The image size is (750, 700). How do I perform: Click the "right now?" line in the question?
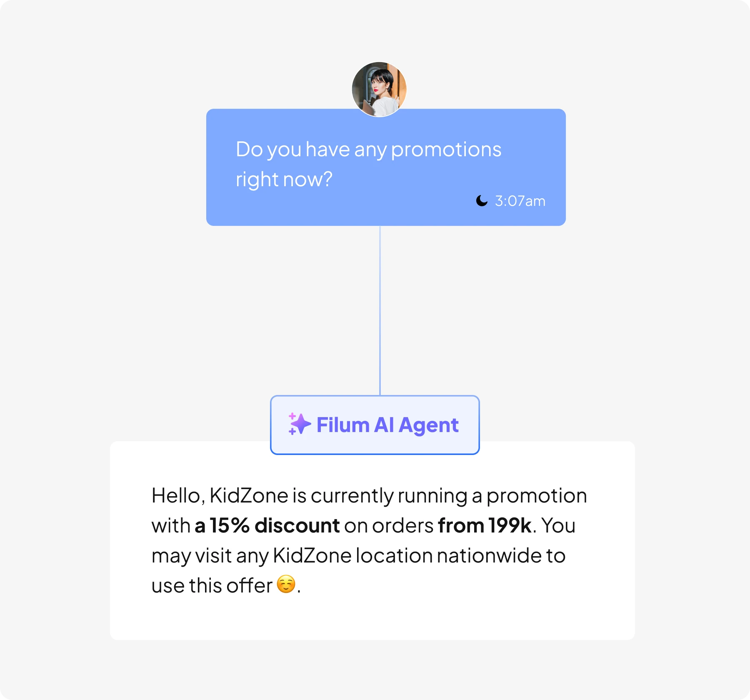tap(284, 180)
